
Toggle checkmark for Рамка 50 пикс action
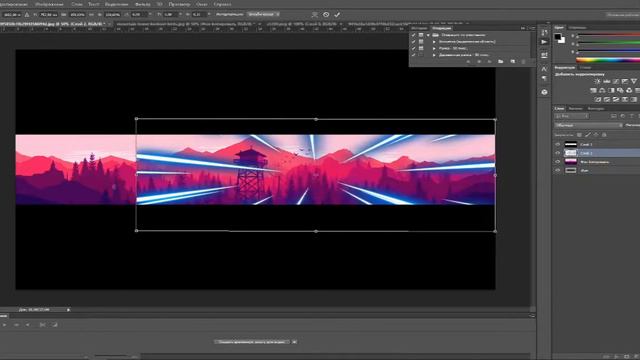point(413,48)
